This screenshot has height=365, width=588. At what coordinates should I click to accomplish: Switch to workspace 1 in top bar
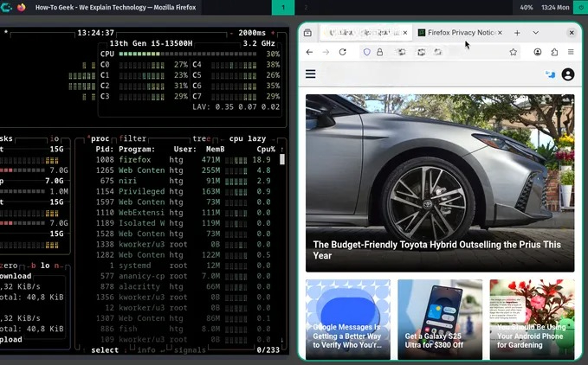click(283, 7)
